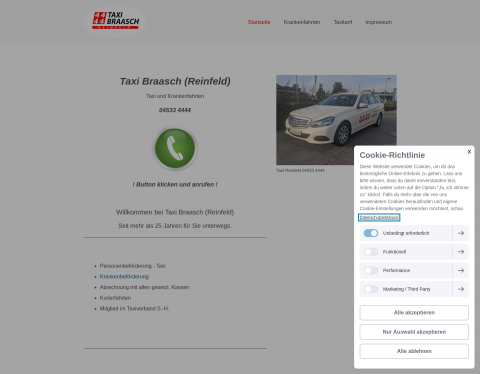This screenshot has width=480, height=374.
Task: Click the Alle akzeptieren button
Action: [414, 313]
